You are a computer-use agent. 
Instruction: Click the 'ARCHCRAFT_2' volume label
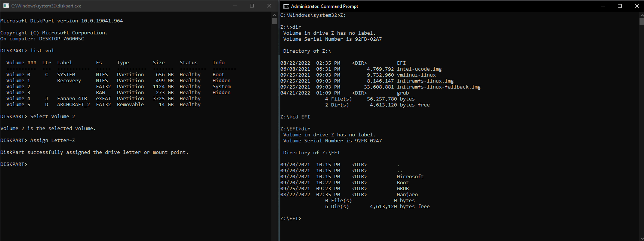[74, 105]
